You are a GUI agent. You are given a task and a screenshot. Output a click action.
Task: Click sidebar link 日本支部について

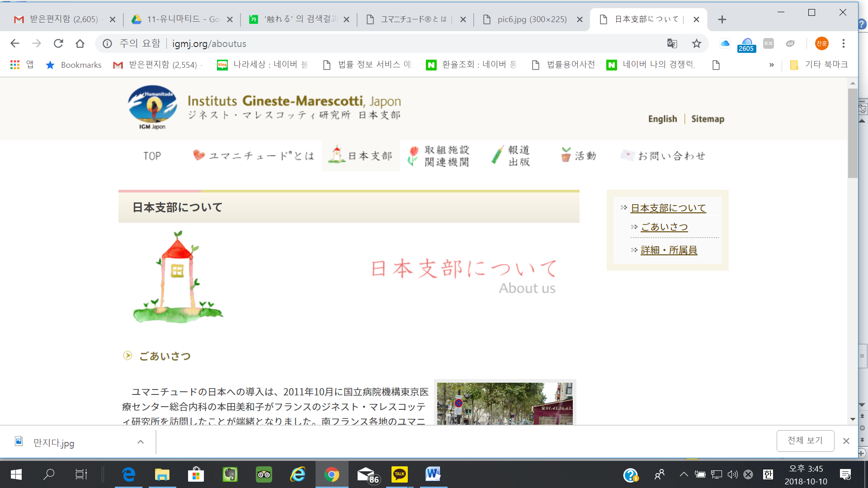click(x=668, y=208)
